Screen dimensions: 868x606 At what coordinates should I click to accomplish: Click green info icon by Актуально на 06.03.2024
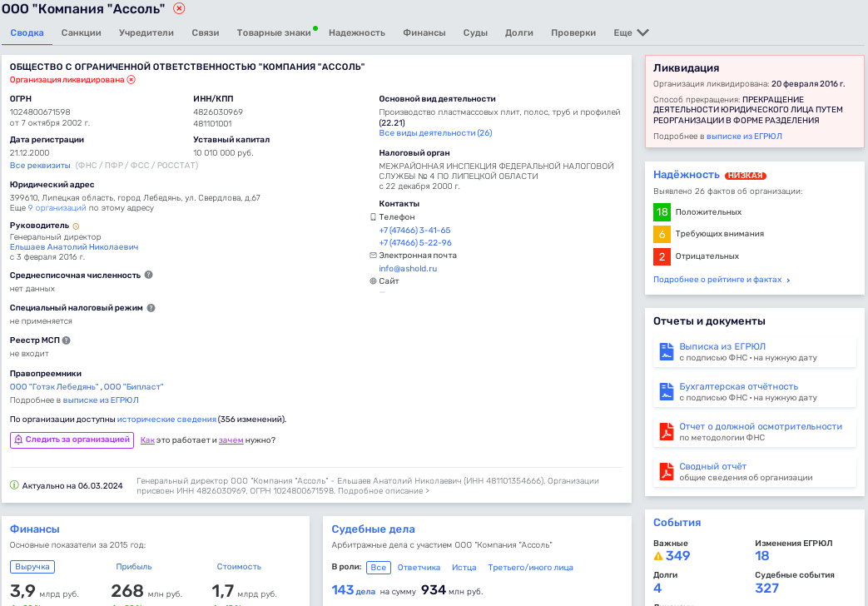(14, 485)
